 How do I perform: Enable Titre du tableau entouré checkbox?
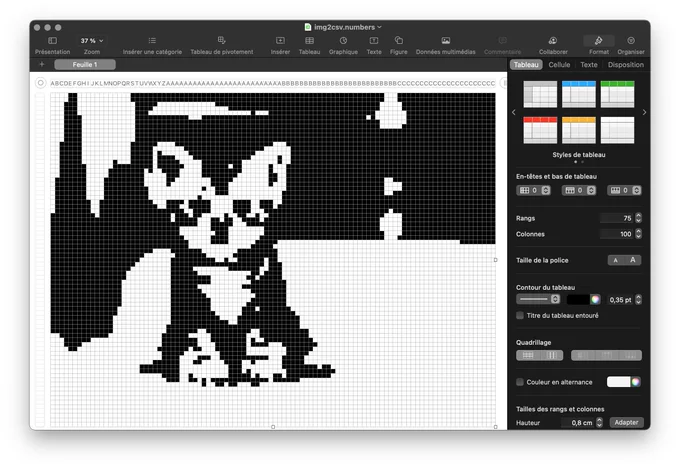pyautogui.click(x=520, y=315)
